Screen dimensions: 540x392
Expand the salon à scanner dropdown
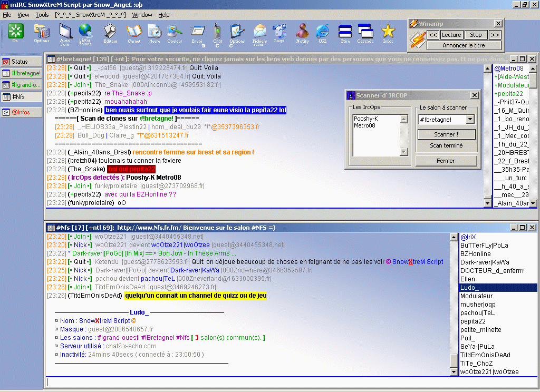tap(470, 120)
